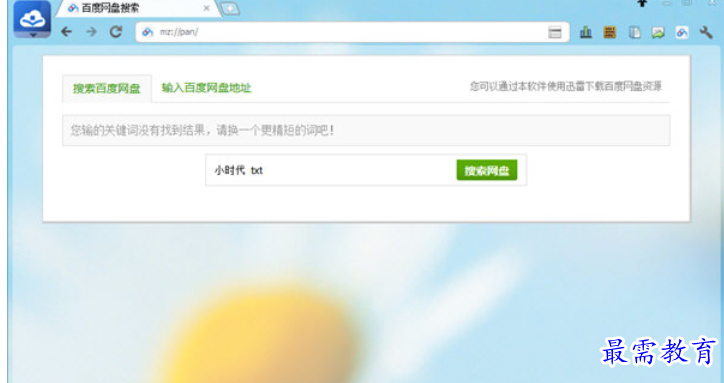724x383 pixels.
Task: Go back with the left arrow
Action: coord(66,31)
